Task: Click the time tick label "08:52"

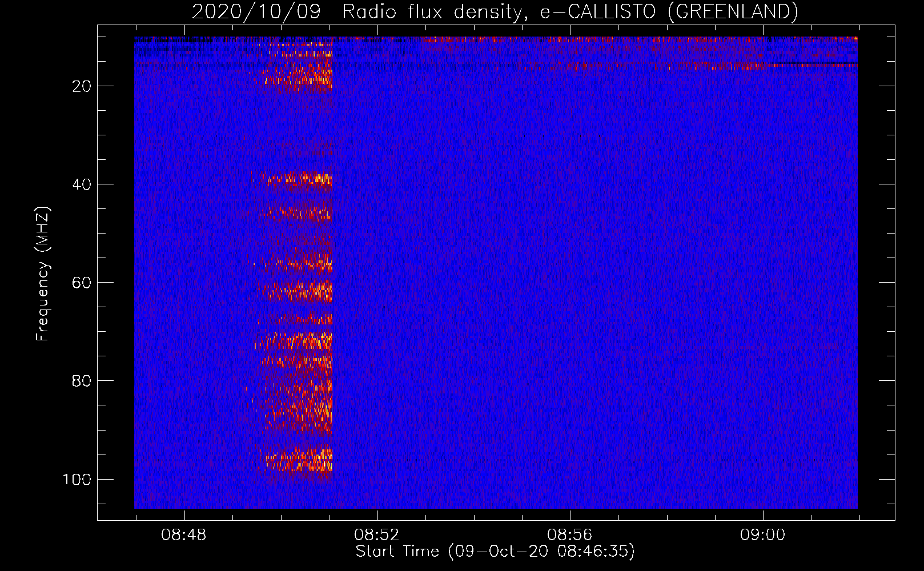Action: pos(377,535)
